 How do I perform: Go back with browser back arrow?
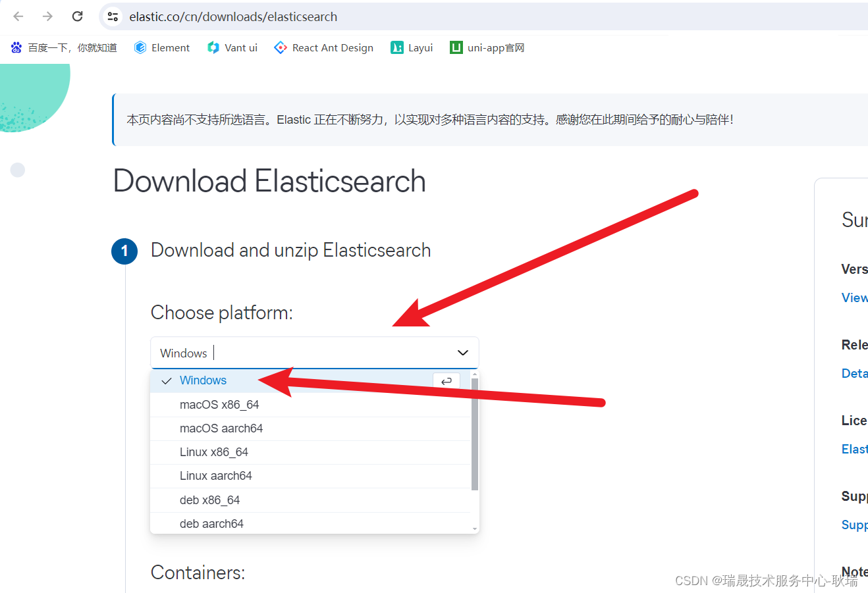18,16
